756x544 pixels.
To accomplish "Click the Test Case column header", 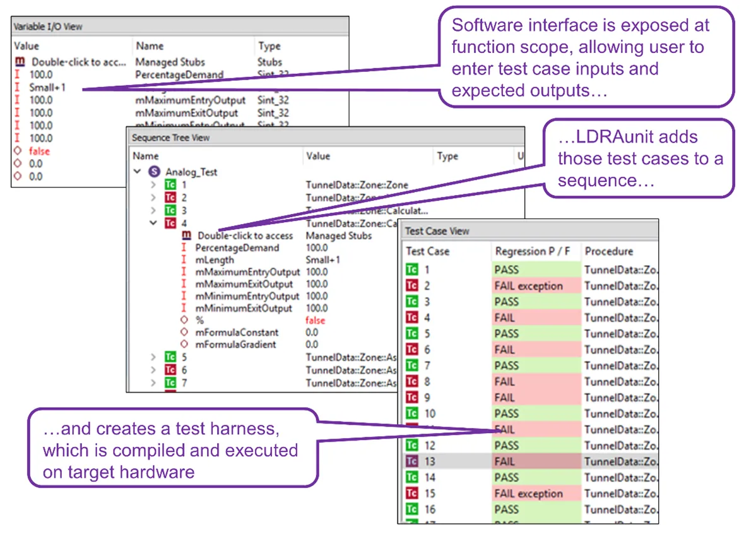I will click(446, 251).
